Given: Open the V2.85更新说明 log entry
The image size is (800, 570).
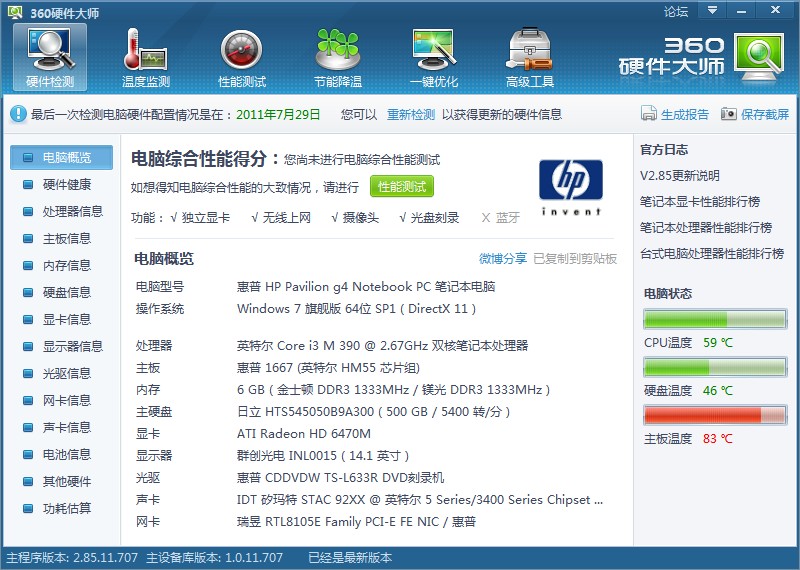Looking at the screenshot, I should pyautogui.click(x=680, y=176).
